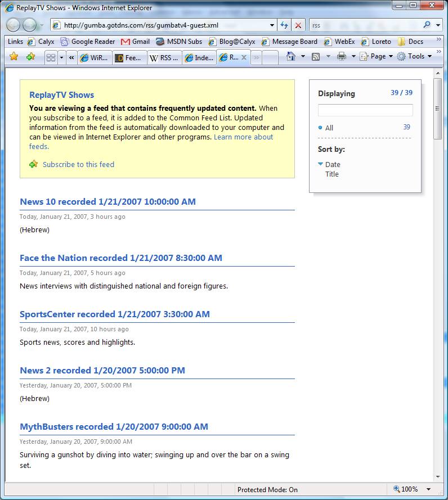
Task: Click the Print toolbar icon
Action: [x=342, y=57]
